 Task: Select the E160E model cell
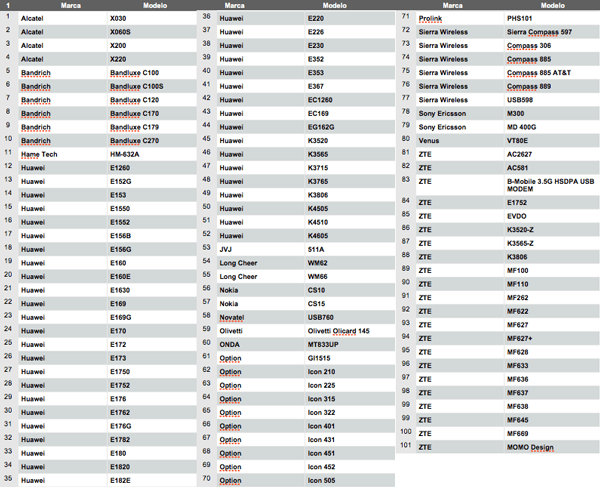point(152,277)
